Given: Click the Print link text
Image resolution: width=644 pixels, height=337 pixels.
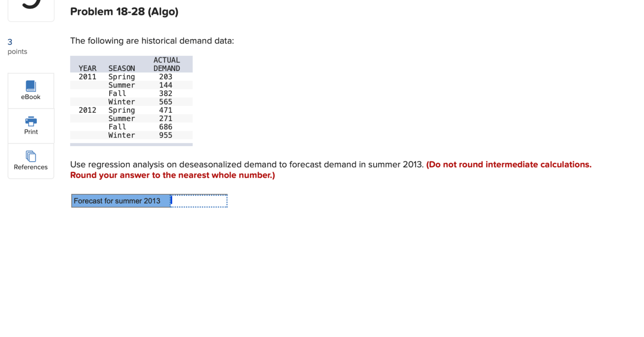Looking at the screenshot, I should coord(31,132).
